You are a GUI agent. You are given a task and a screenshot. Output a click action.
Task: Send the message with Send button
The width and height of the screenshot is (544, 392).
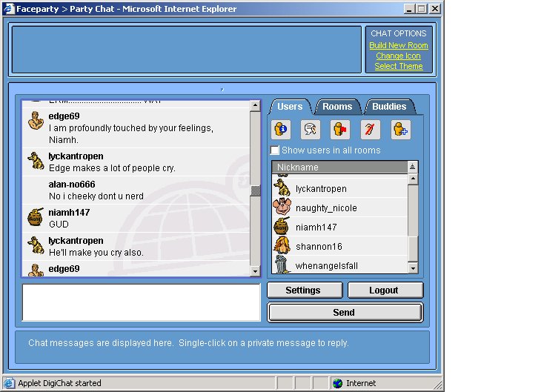click(x=345, y=312)
